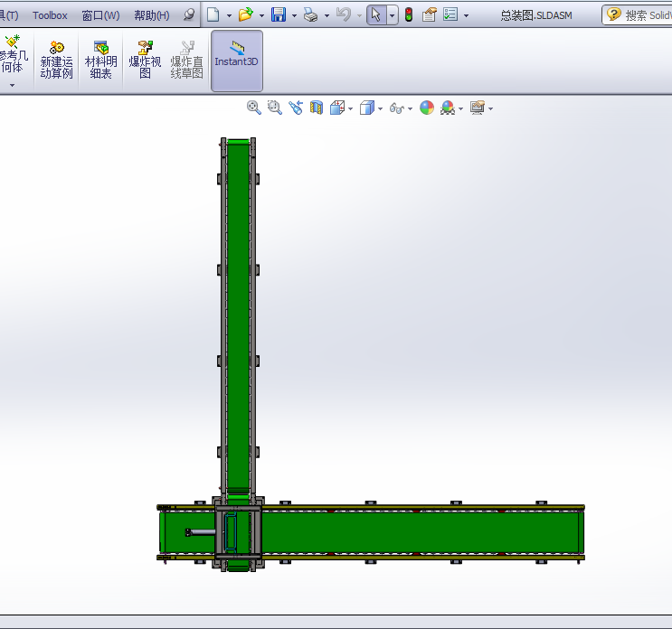672x629 pixels.
Task: Expand the Options dropdown arrow
Action: click(x=467, y=16)
